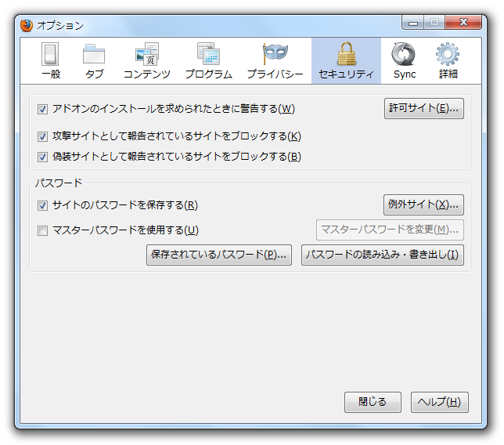The image size is (504, 445).
Task: Click the 閉じる button
Action: (x=373, y=402)
